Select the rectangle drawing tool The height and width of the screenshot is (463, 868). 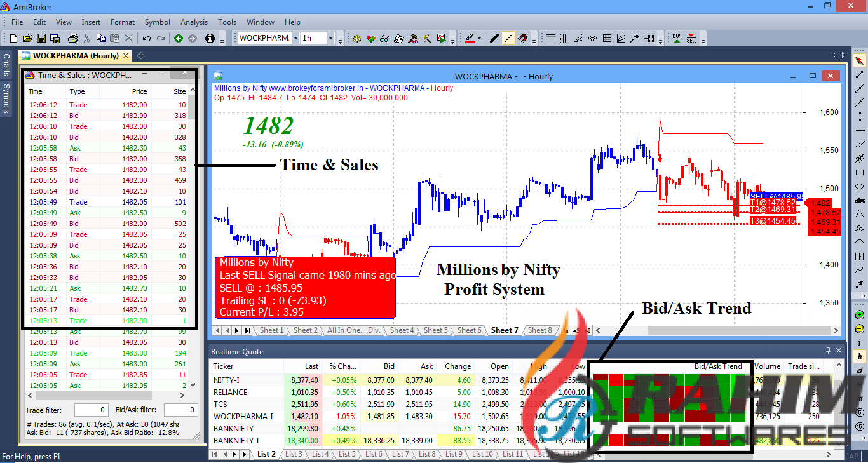click(860, 172)
